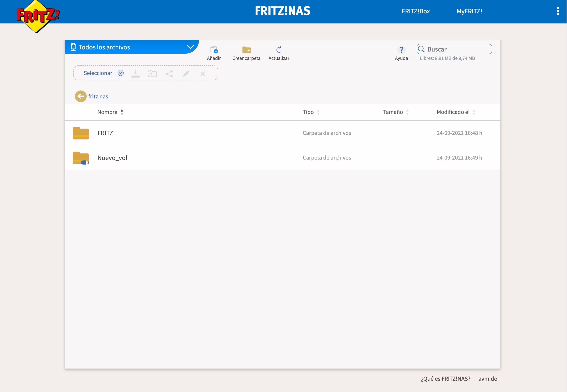Click the date 24-09-2021 16:48 h
567x392 pixels.
459,133
